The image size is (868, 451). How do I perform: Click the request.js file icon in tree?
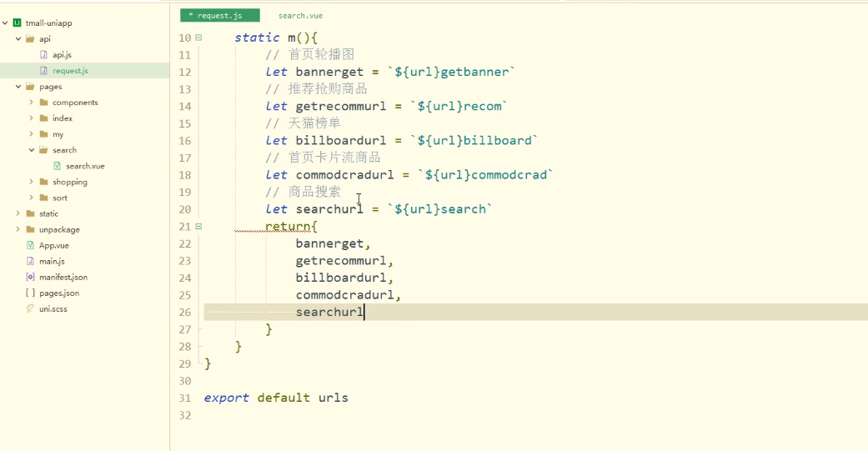[x=43, y=71]
